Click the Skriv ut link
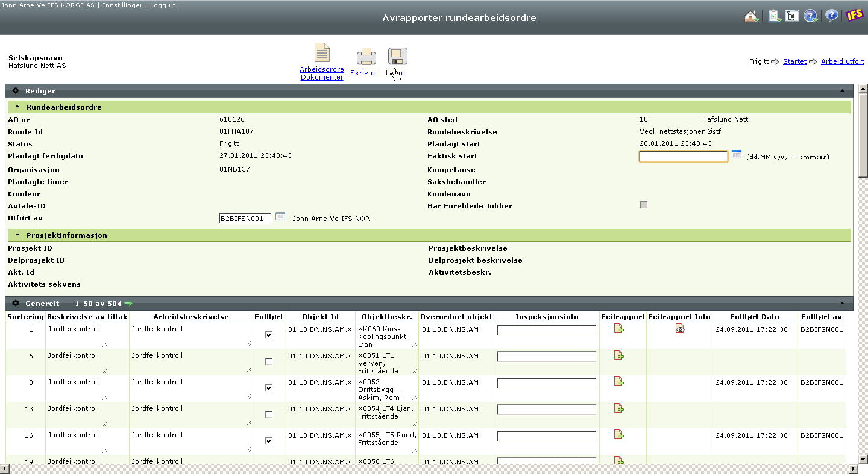The image size is (868, 474). tap(363, 73)
